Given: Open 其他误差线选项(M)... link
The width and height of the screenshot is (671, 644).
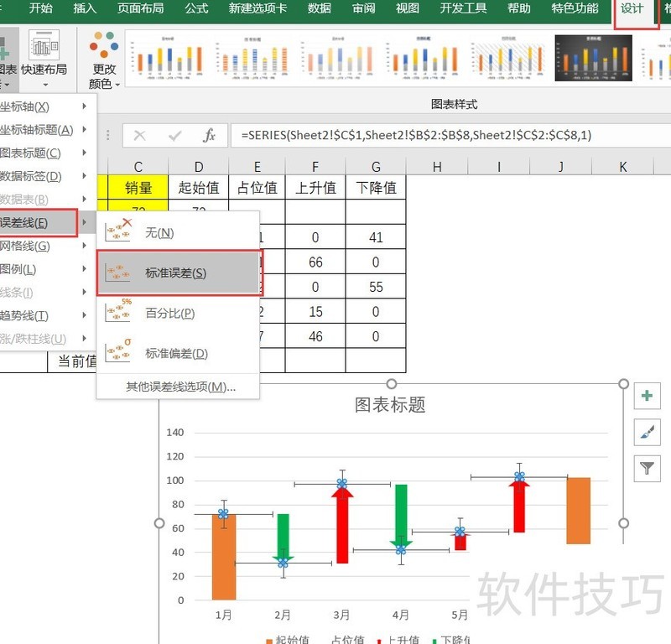Looking at the screenshot, I should pos(180,387).
